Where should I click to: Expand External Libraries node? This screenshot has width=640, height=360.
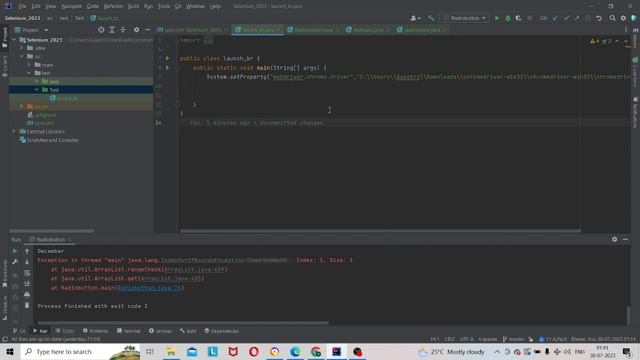coord(14,131)
